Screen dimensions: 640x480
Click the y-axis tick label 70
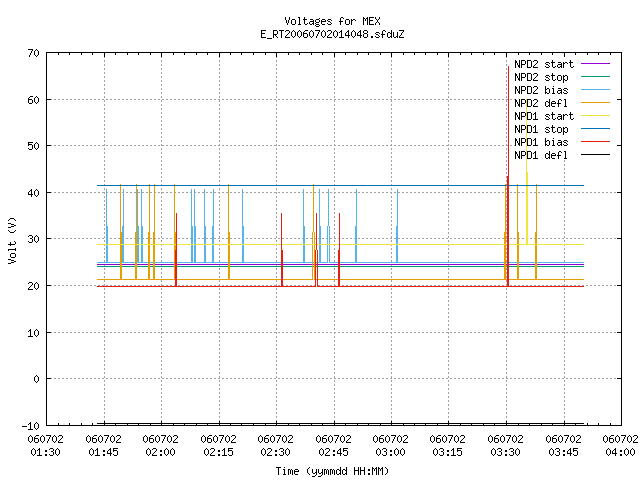point(33,53)
